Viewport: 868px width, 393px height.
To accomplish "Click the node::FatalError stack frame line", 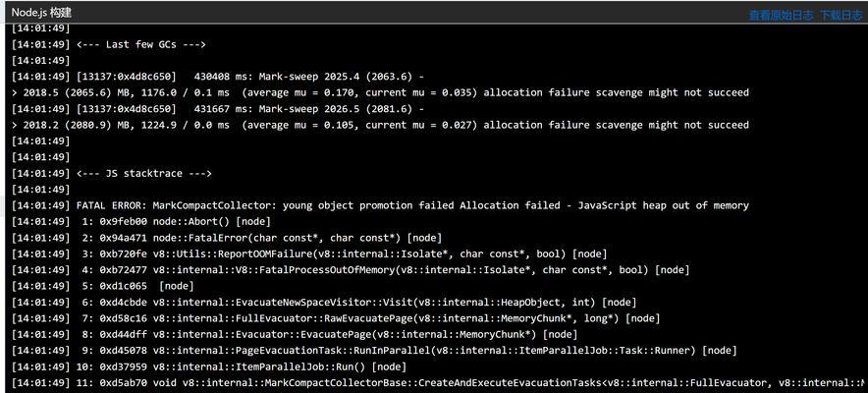I will pyautogui.click(x=227, y=238).
